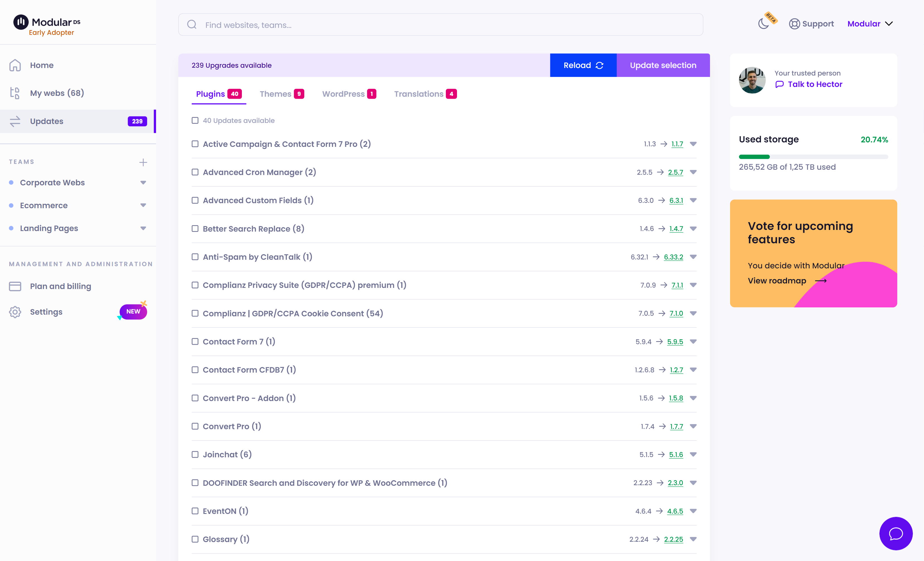
Task: Switch to the Plugins tab
Action: pyautogui.click(x=219, y=94)
